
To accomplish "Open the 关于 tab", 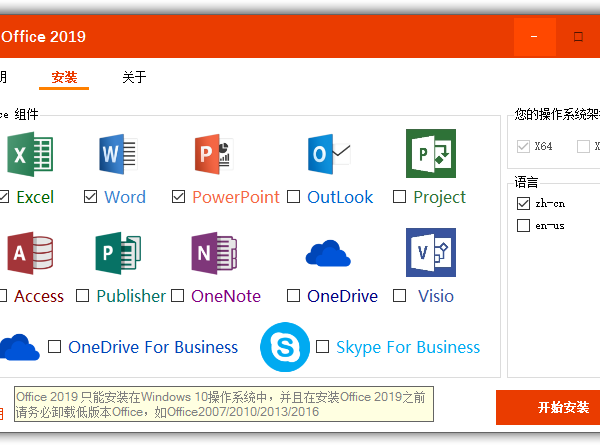I will click(134, 77).
